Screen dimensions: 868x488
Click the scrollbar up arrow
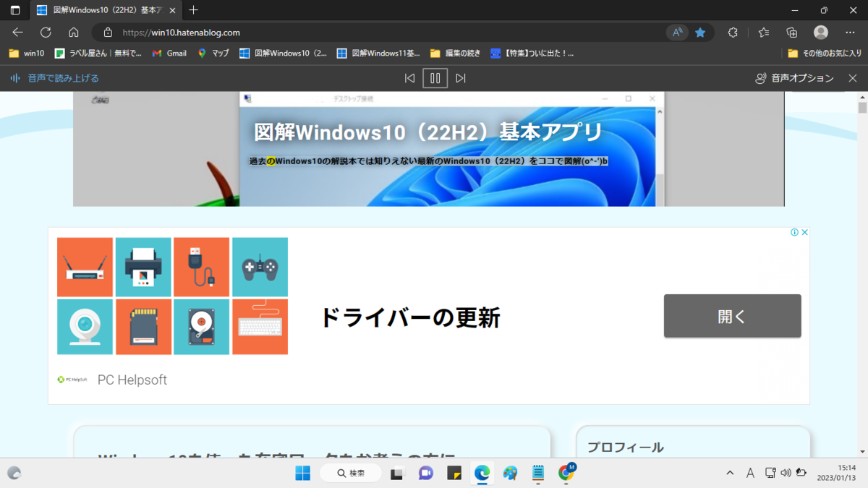862,96
